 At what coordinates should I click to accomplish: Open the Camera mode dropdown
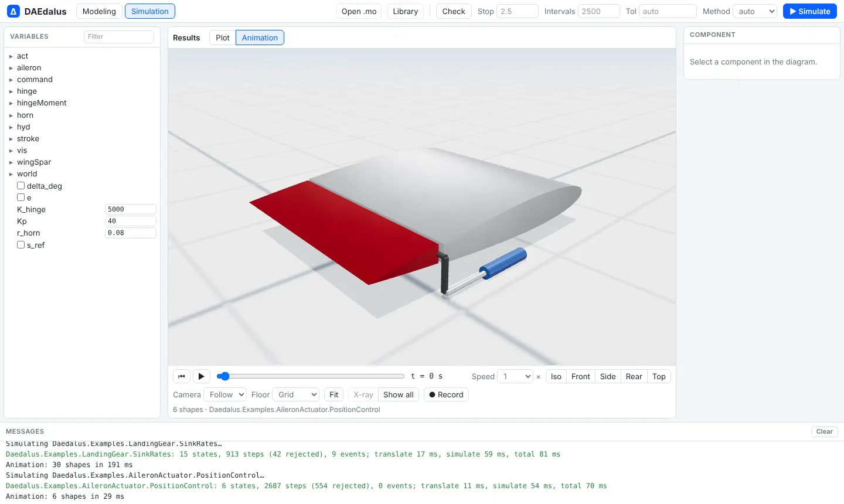coord(225,394)
